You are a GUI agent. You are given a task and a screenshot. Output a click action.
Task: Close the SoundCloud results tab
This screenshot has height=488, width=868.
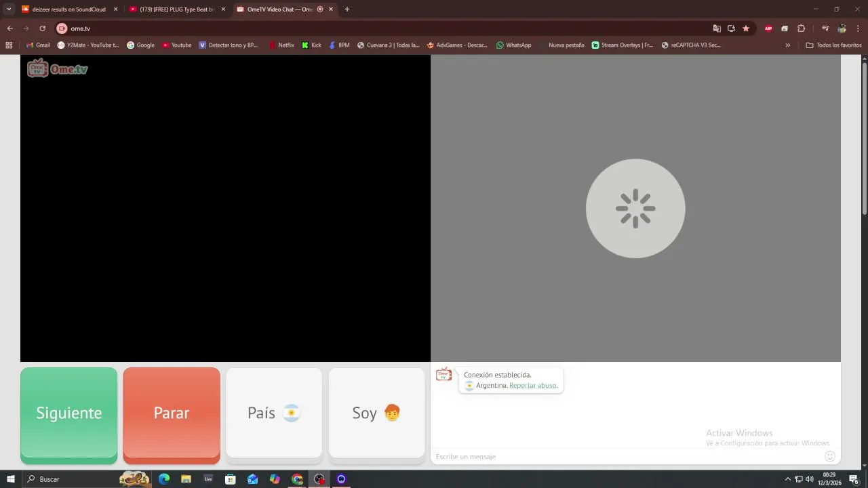point(115,9)
